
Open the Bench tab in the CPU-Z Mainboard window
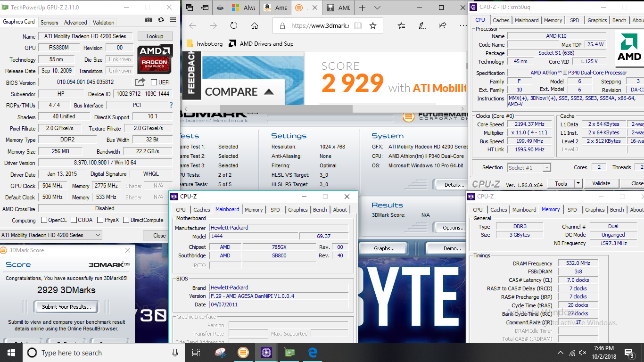tap(320, 210)
